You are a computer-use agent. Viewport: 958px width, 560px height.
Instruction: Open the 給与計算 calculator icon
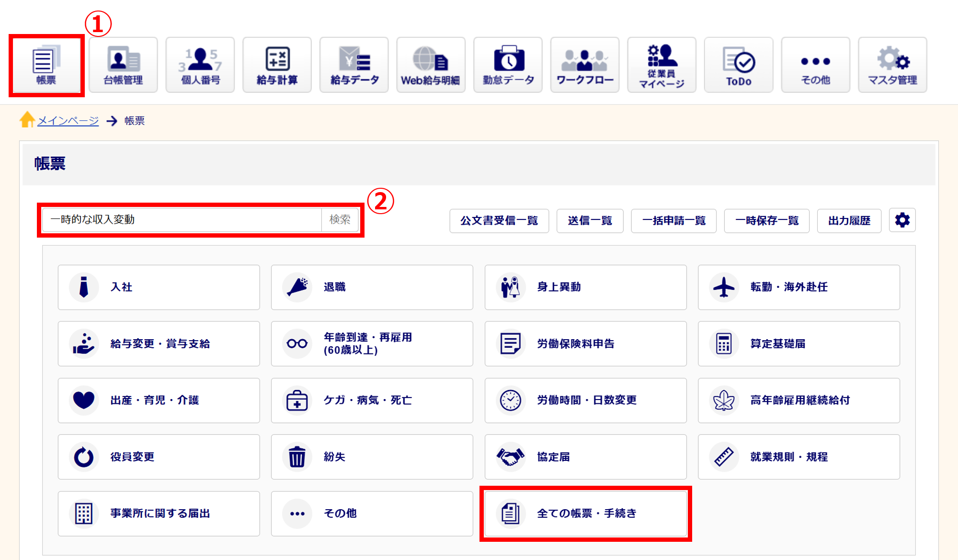[x=277, y=65]
